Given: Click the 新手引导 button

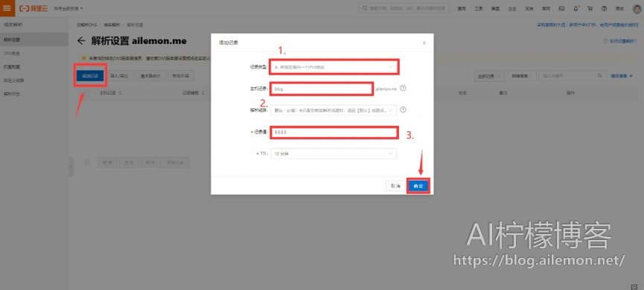Looking at the screenshot, I should 181,76.
